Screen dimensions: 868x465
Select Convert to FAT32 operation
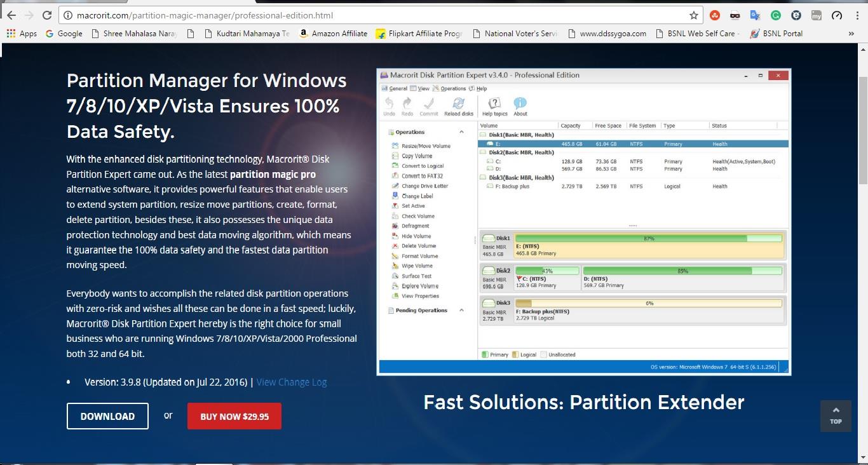[417, 176]
